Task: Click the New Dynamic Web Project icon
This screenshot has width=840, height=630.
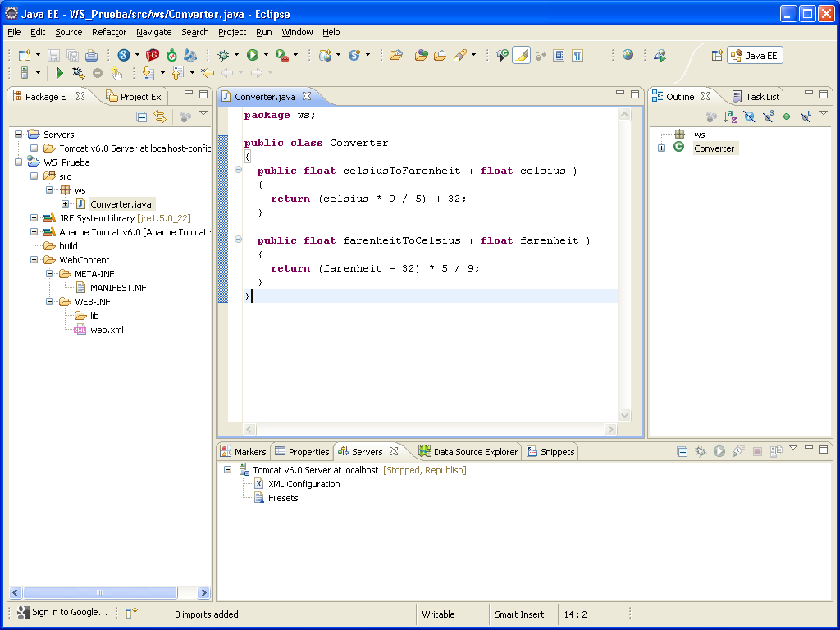Action: pos(325,55)
